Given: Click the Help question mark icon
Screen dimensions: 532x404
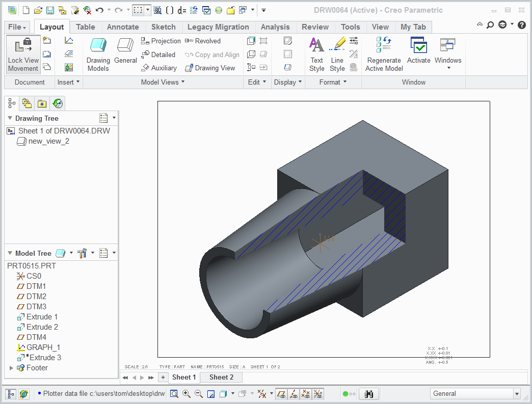Looking at the screenshot, I should [522, 25].
